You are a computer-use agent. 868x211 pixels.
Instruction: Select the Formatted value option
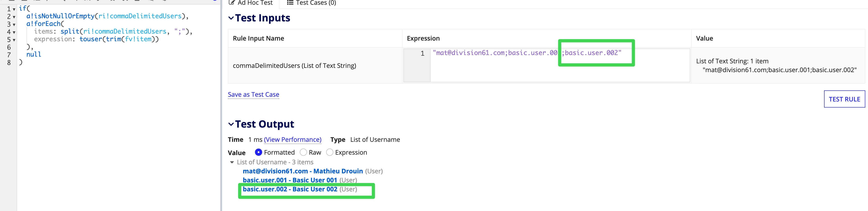coord(259,152)
